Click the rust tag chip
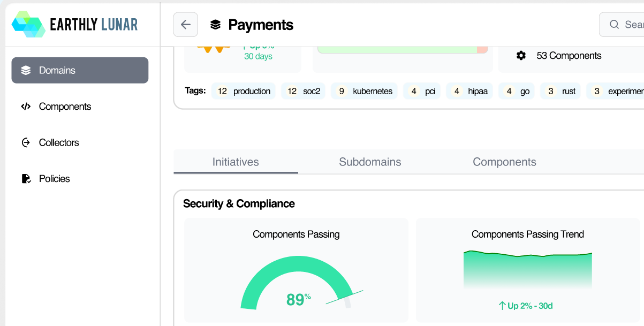644x326 pixels. [560, 91]
